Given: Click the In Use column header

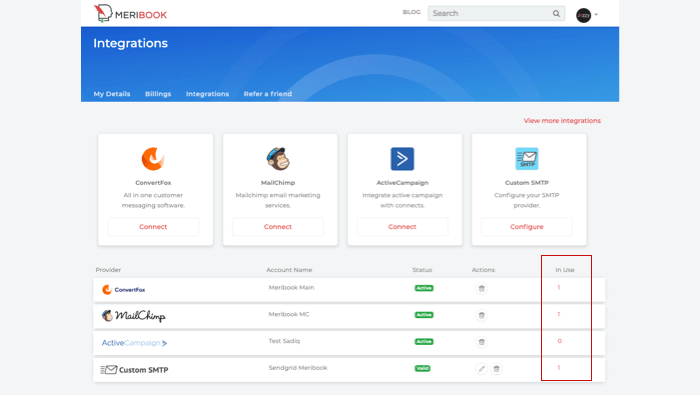Looking at the screenshot, I should coord(565,270).
